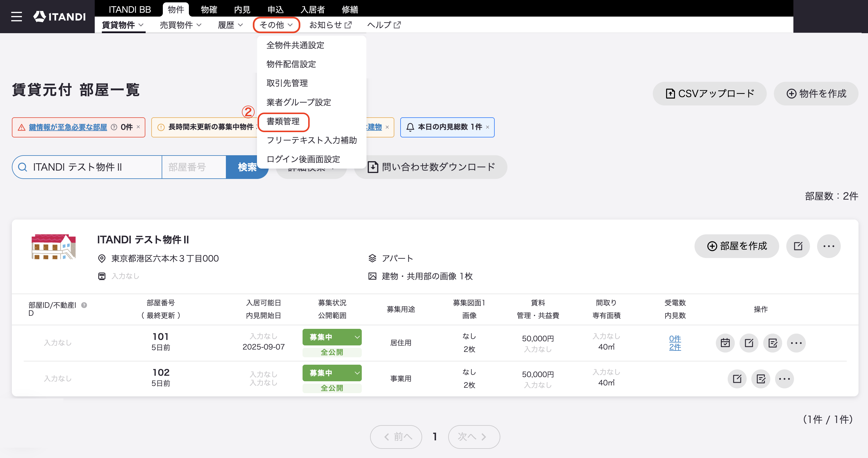The width and height of the screenshot is (868, 458).
Task: Click the 部屋番号 search input field
Action: tap(194, 167)
